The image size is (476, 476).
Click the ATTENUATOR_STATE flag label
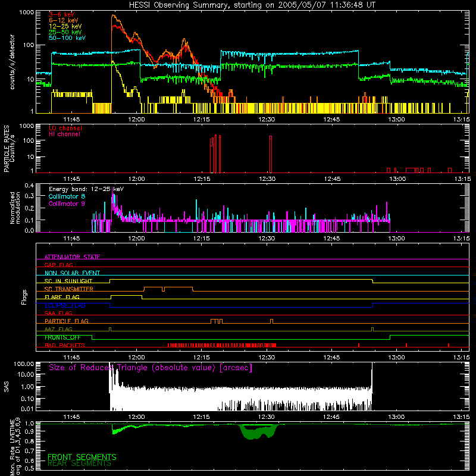click(72, 257)
